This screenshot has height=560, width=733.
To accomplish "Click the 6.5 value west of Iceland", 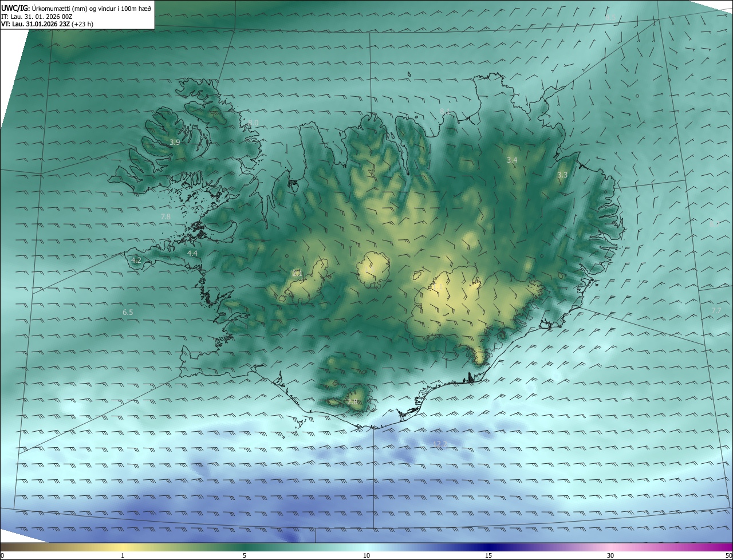I will (128, 312).
